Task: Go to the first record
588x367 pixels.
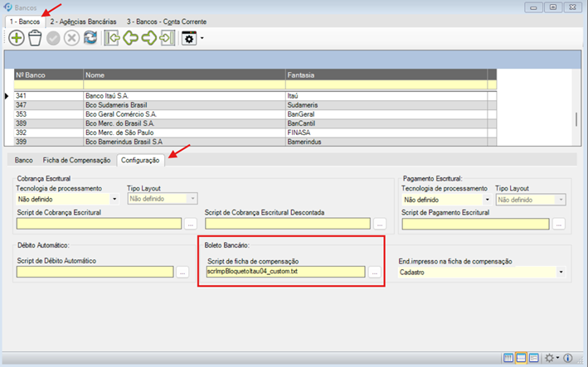Action: click(x=112, y=38)
